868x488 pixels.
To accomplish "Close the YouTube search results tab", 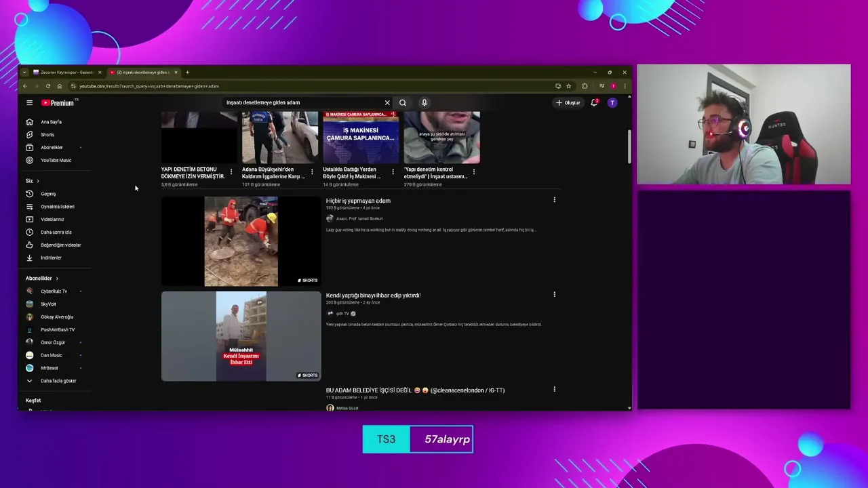I will pyautogui.click(x=176, y=73).
